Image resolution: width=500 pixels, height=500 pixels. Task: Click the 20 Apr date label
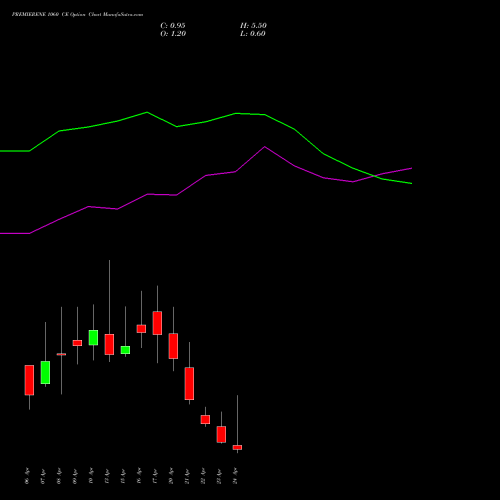click(x=171, y=476)
